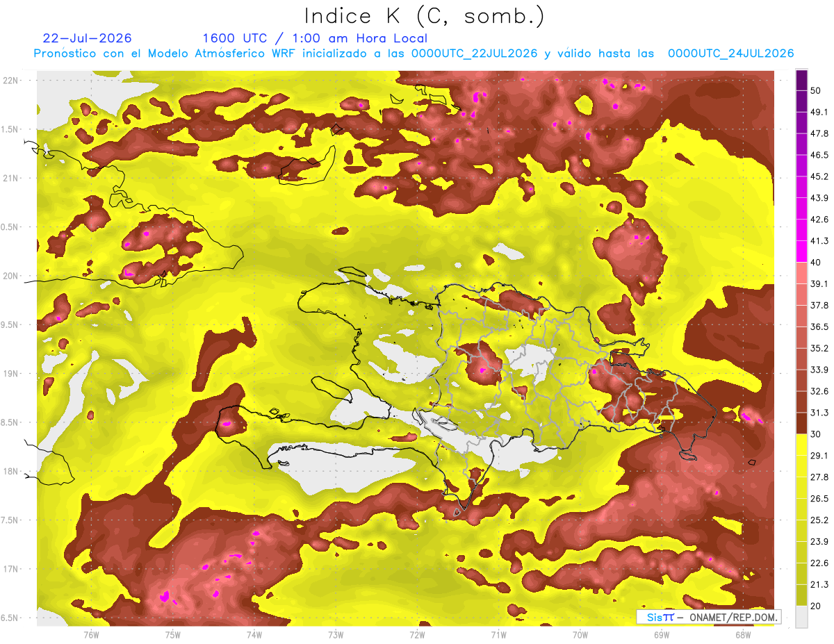Click the bright yellow swatch between 29.1 and 30
This screenshot has width=834, height=644.
click(801, 445)
